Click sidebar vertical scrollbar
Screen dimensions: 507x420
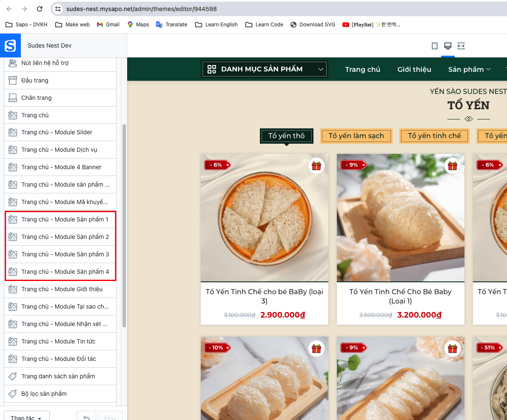124,225
